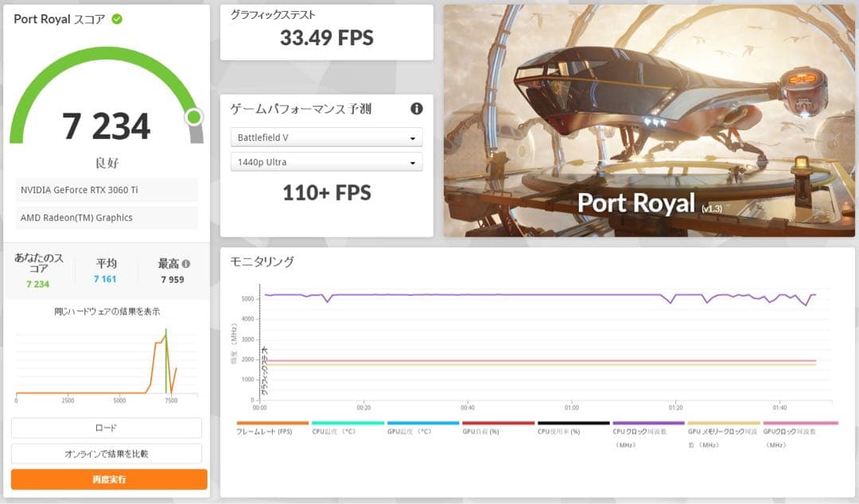Open the Battlefield V game dropdown
The width and height of the screenshot is (859, 504).
(x=326, y=137)
